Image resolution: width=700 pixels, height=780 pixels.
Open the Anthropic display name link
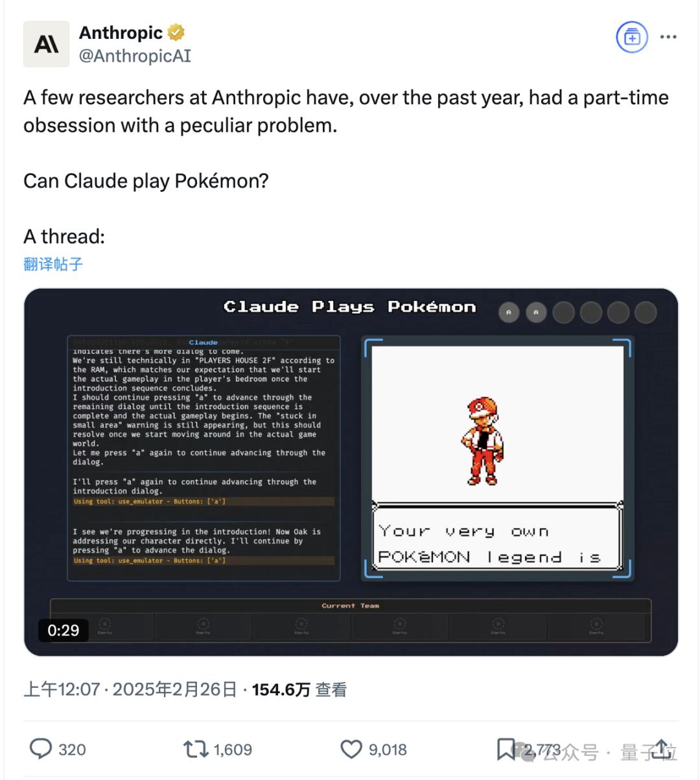(x=121, y=32)
